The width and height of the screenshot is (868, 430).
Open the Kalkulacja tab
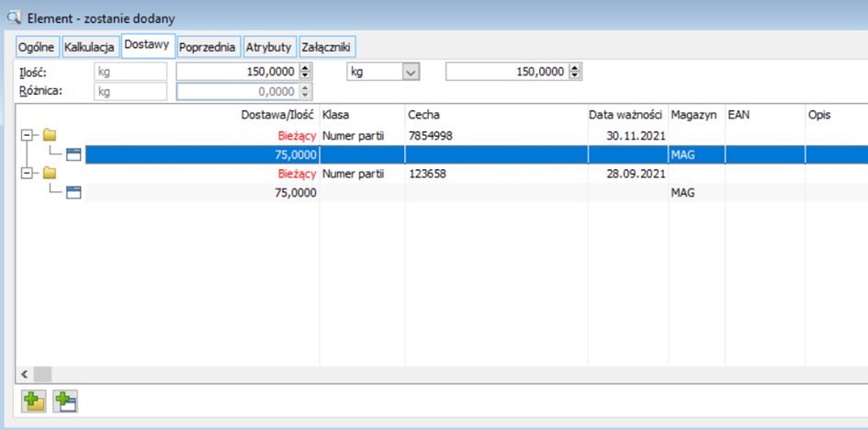click(89, 47)
